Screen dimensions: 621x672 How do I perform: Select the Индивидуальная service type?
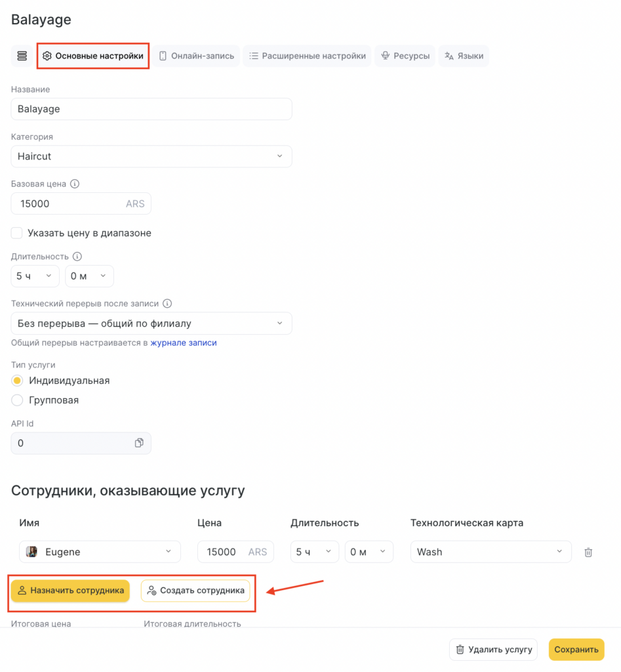18,381
